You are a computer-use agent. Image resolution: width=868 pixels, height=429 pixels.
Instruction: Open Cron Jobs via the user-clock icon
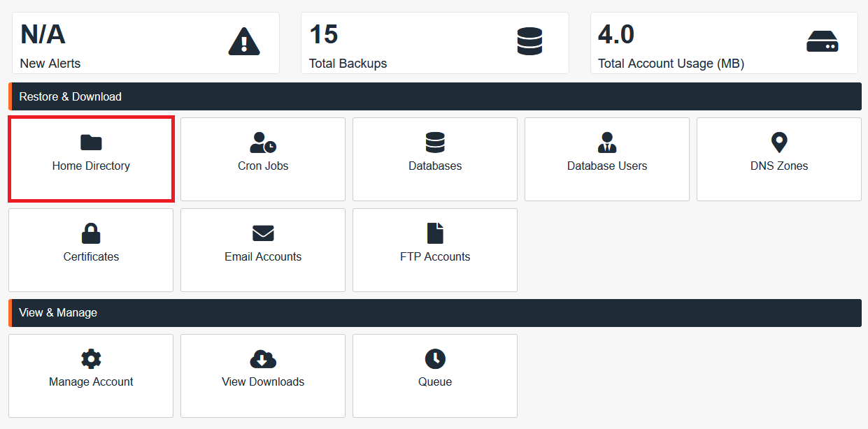263,143
